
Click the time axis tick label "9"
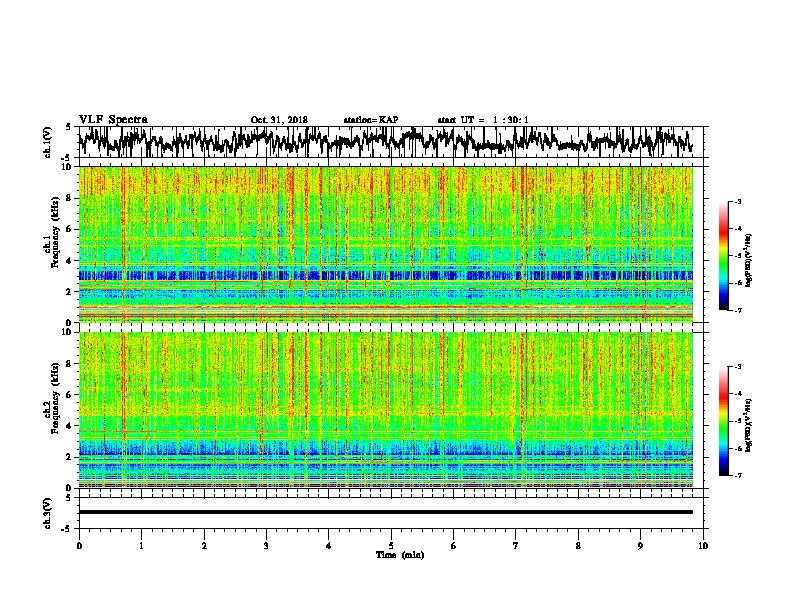pos(640,546)
